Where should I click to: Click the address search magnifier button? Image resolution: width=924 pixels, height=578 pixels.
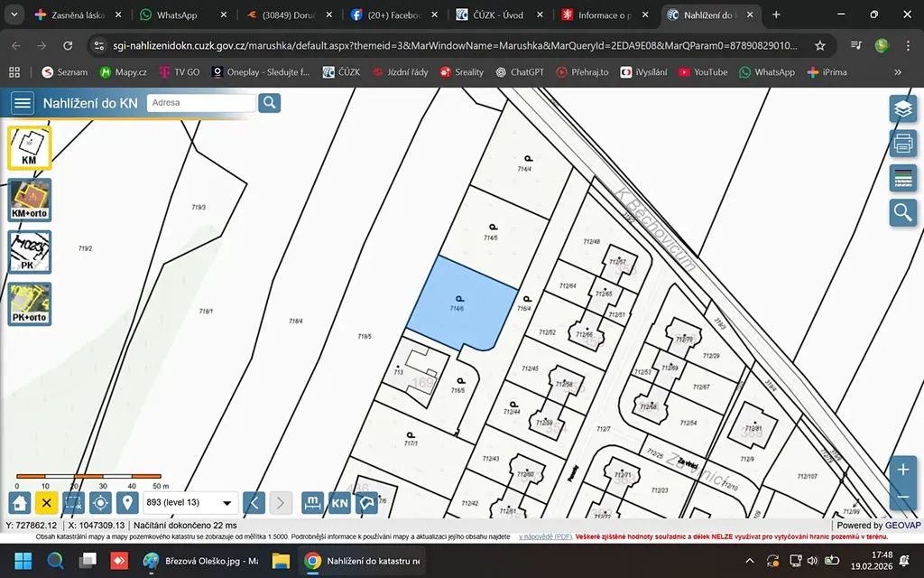coord(270,103)
